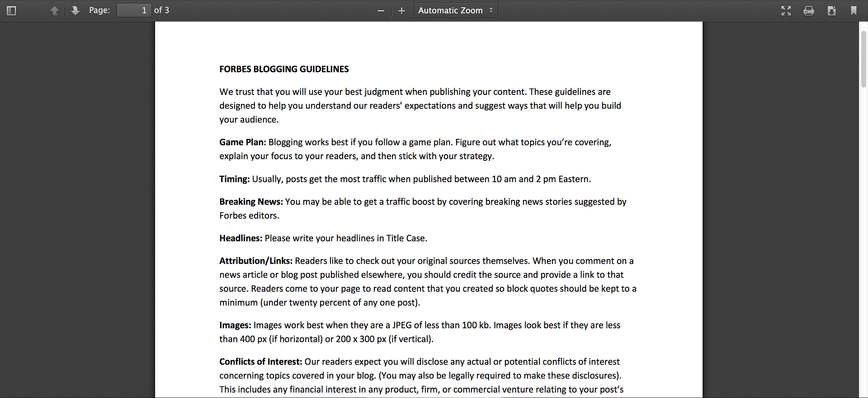The image size is (868, 398).
Task: Zoom in with the plus button
Action: pos(401,10)
